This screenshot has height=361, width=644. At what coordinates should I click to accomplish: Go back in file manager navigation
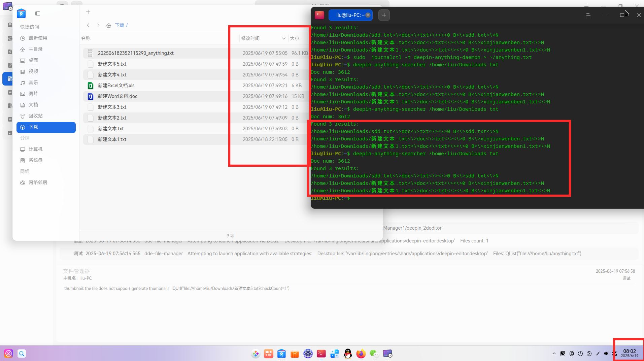click(88, 25)
